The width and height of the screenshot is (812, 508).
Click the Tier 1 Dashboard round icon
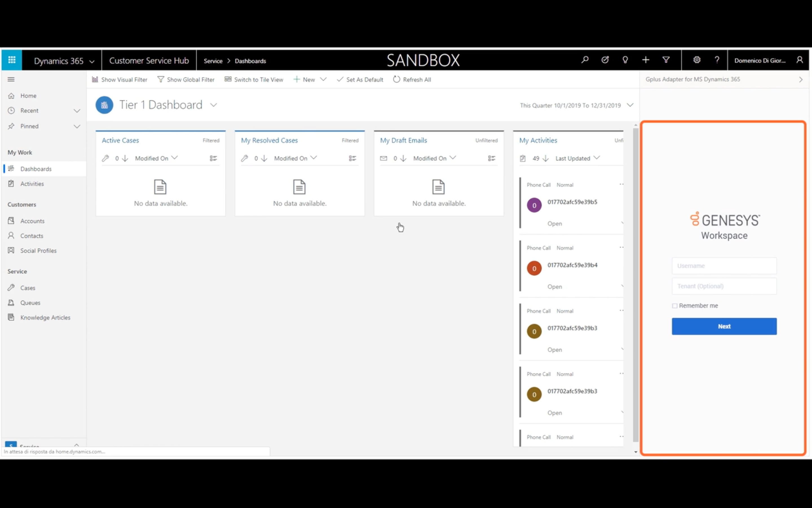point(104,105)
